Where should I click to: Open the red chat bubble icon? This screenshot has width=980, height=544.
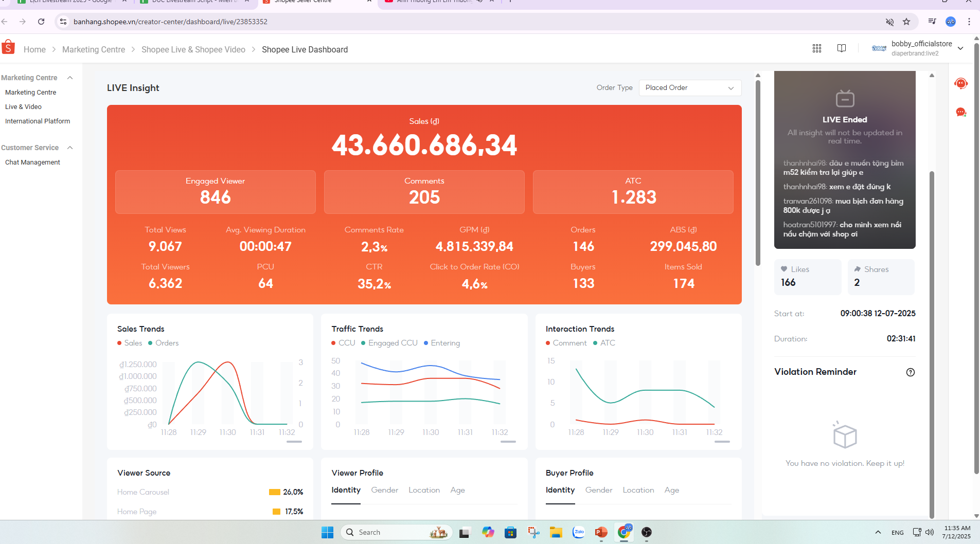tap(961, 112)
